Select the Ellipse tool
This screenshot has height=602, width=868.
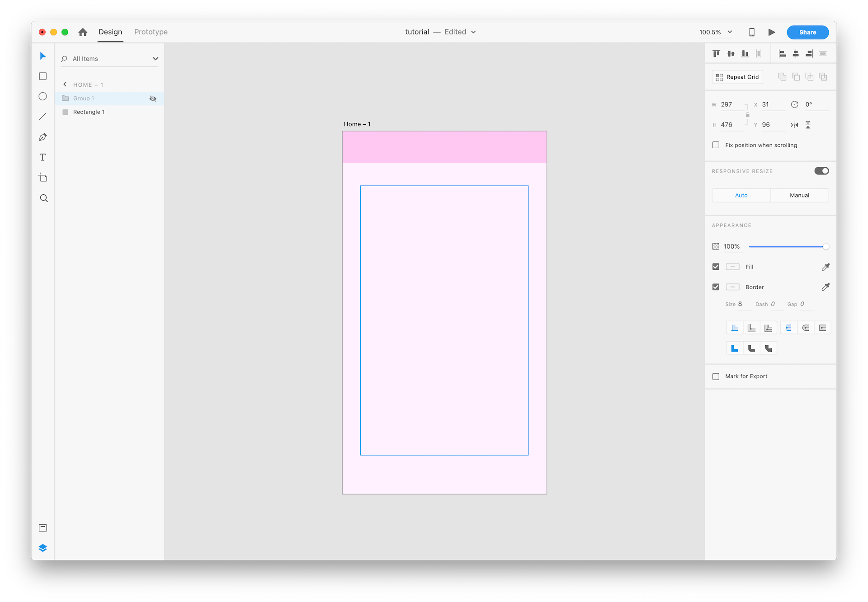point(43,96)
